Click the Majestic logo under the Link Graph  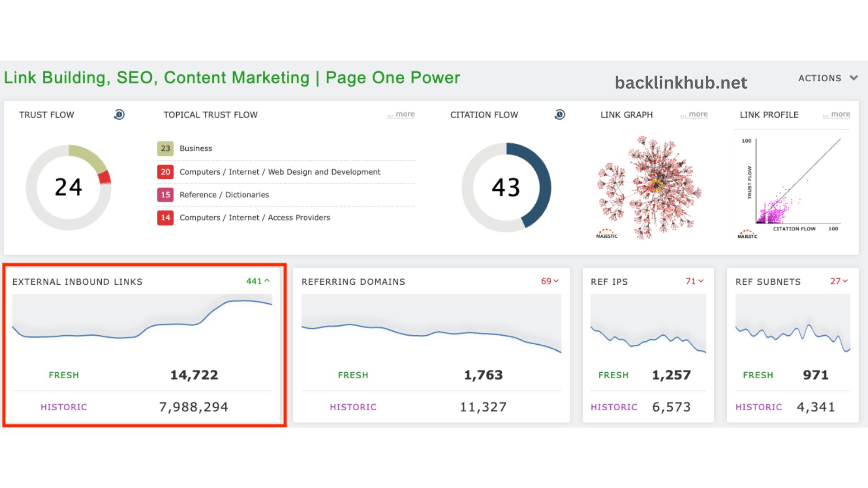[x=606, y=235]
